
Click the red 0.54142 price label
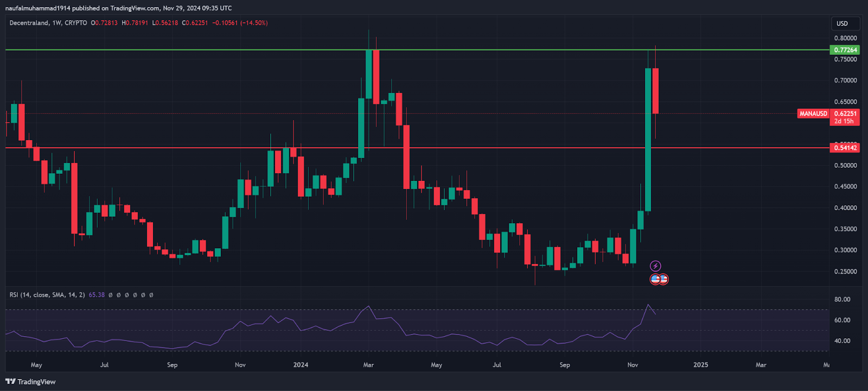point(845,148)
